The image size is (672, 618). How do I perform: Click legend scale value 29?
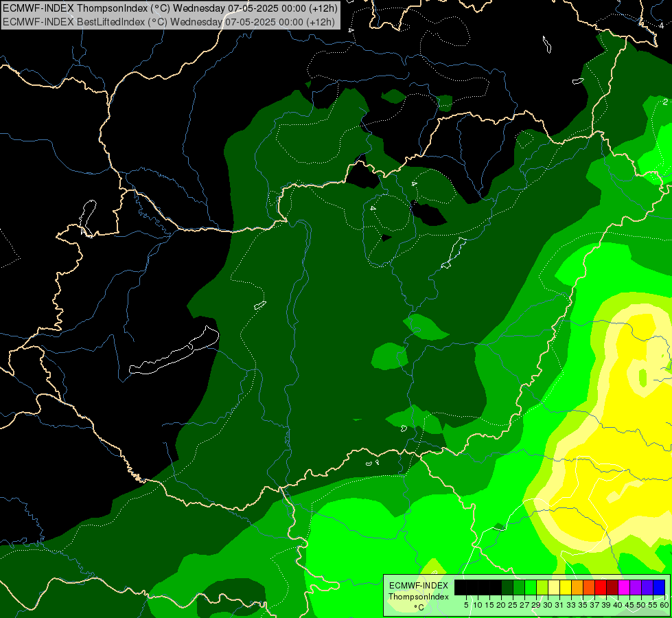click(537, 605)
